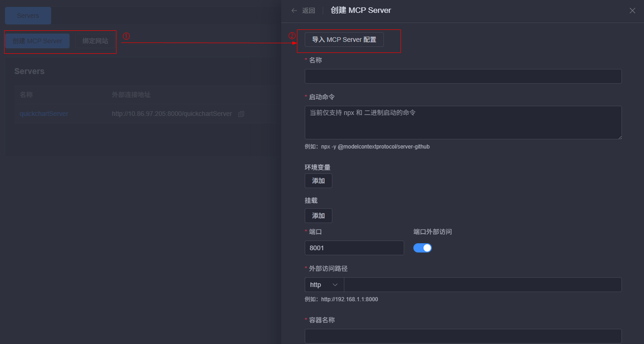
Task: Open the quickchartServer link
Action: coord(44,114)
